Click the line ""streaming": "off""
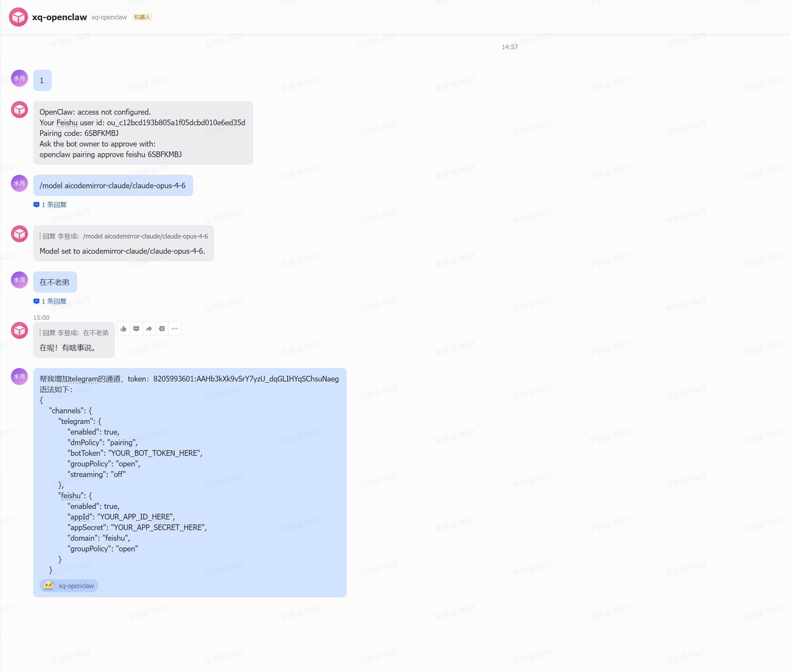Screen dimensions: 791x672 [x=97, y=475]
